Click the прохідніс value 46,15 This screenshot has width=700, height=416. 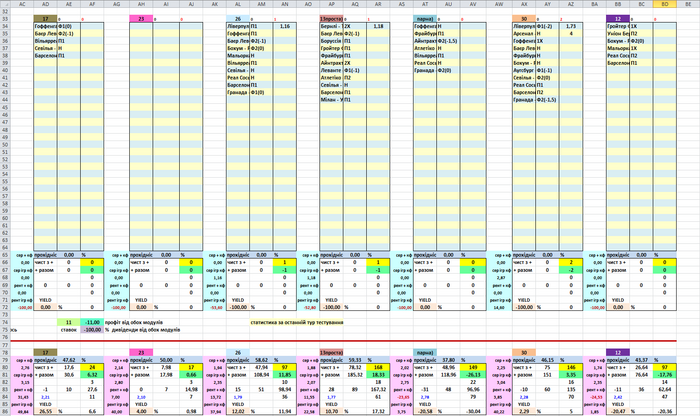[x=547, y=360]
